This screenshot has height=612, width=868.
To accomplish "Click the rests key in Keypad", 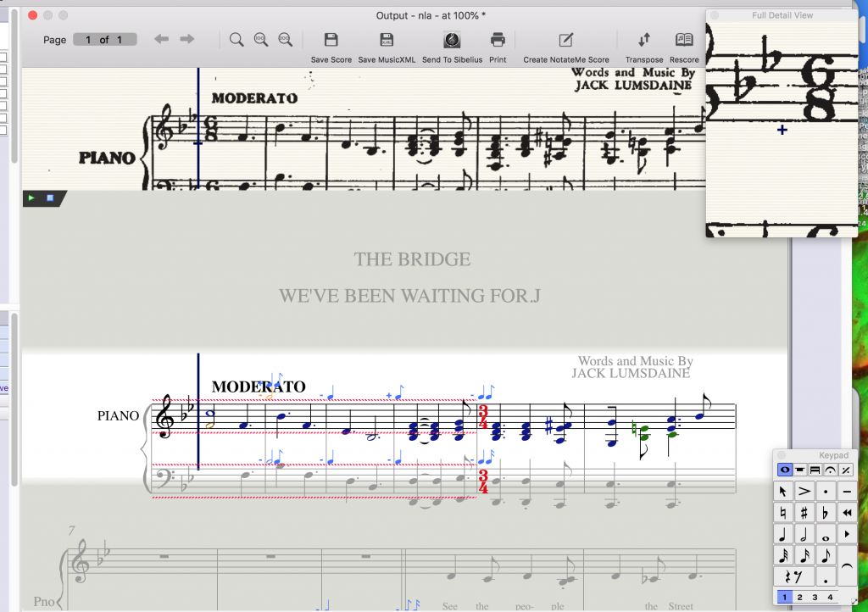I will coord(793,577).
